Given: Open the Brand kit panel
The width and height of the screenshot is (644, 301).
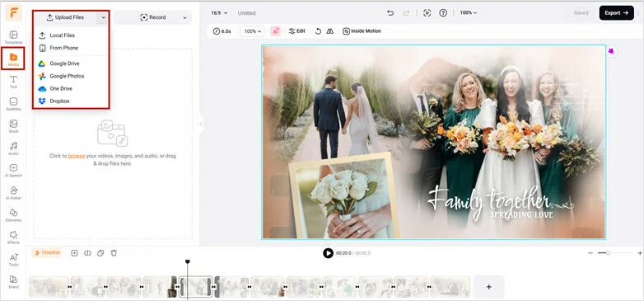Looking at the screenshot, I should tap(13, 282).
